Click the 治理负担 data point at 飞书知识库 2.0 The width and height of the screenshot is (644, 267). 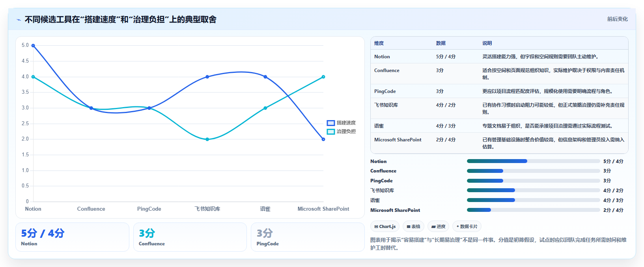[x=207, y=139]
